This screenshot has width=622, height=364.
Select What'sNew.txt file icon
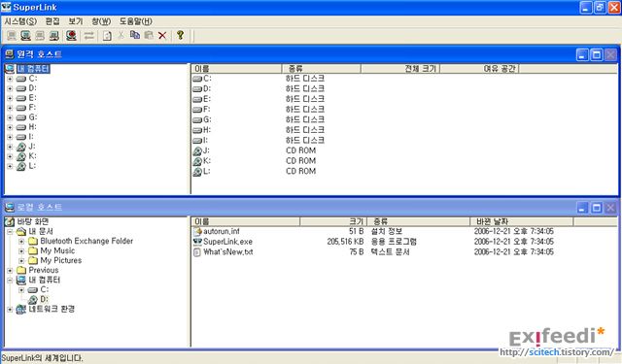tap(197, 252)
